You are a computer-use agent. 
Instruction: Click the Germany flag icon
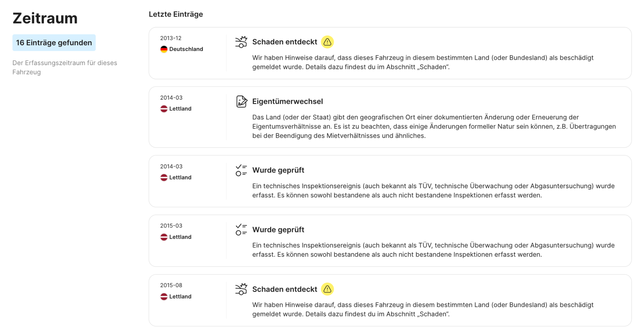point(164,49)
